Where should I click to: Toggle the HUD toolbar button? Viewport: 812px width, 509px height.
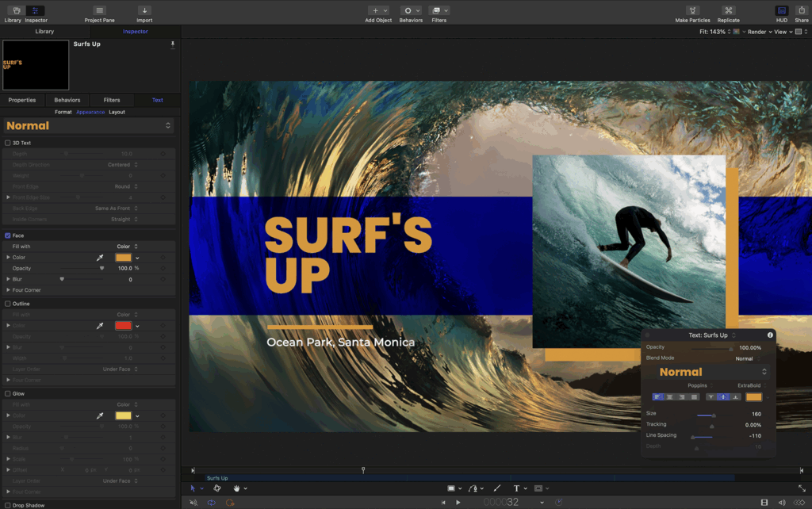click(781, 11)
